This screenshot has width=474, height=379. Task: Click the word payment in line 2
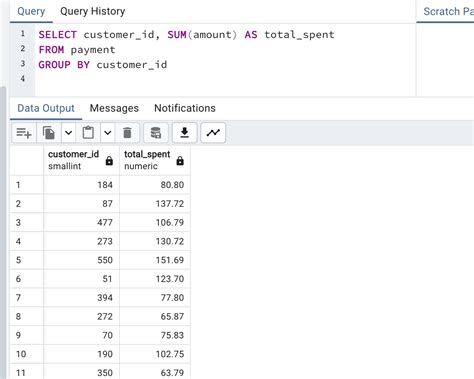93,50
